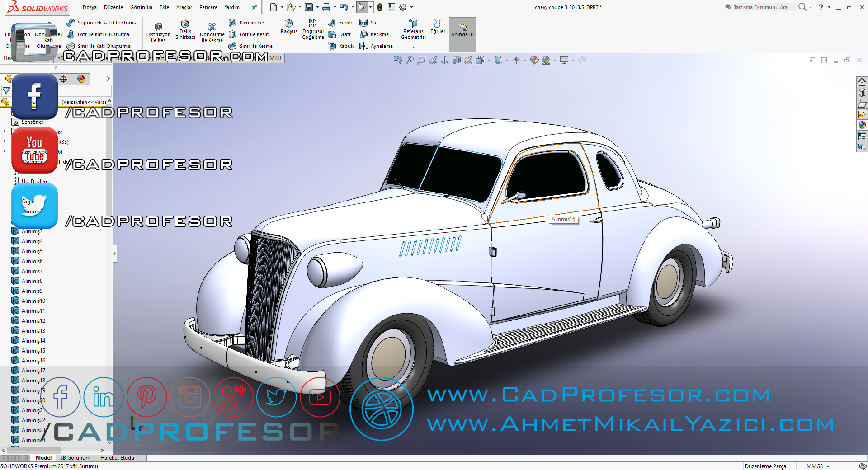
Task: Select the Döndürme ile Kesme tool
Action: tap(212, 33)
